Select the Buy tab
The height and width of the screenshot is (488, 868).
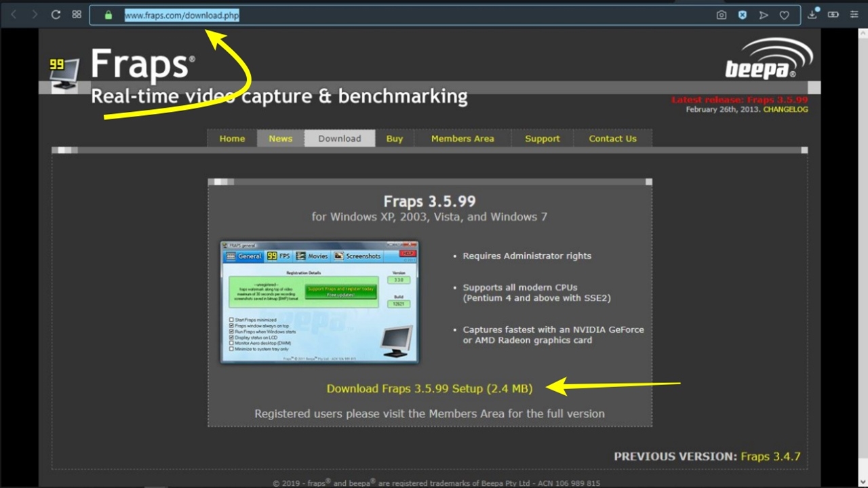tap(395, 138)
